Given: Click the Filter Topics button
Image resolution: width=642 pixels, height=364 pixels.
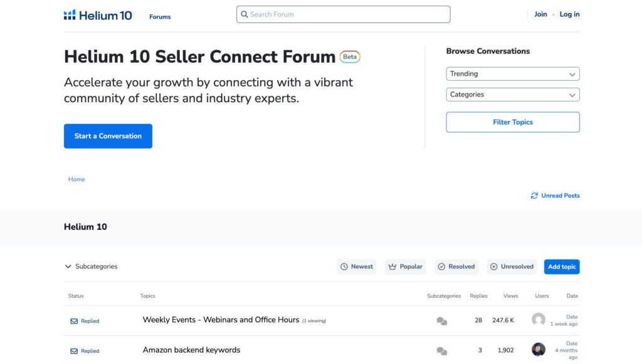Looking at the screenshot, I should (512, 122).
